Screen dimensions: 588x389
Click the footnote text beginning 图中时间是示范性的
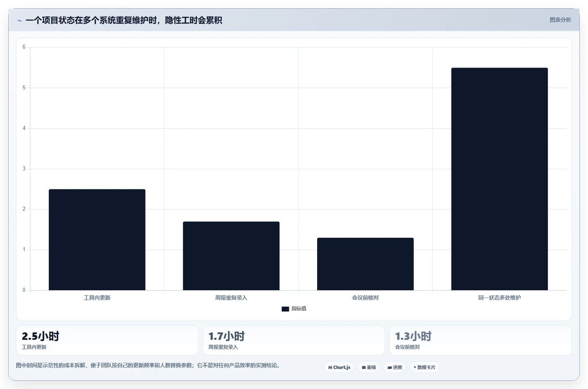pos(148,365)
